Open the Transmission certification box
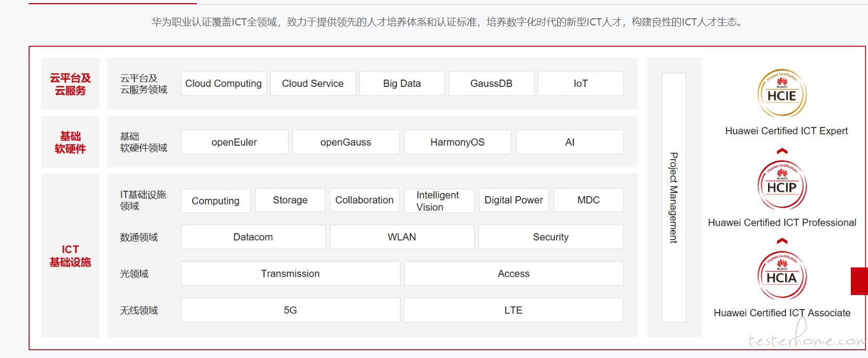Viewport: 868px width, 358px height. [x=290, y=273]
